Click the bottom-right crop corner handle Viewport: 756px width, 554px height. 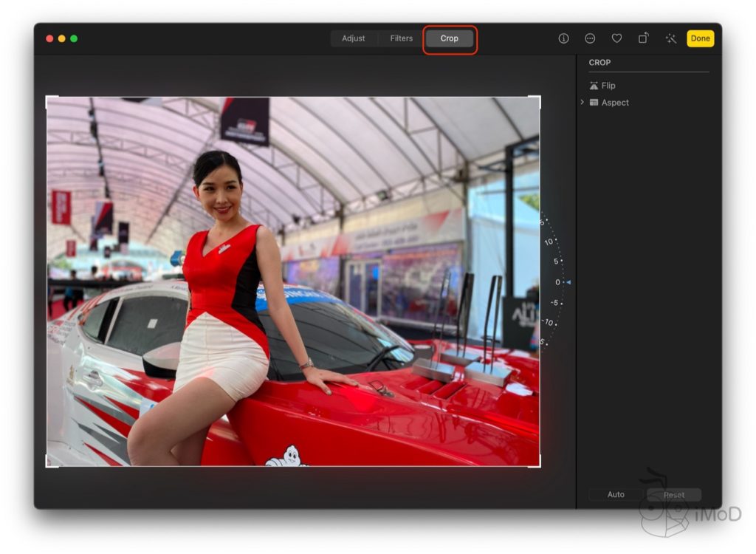(x=540, y=466)
